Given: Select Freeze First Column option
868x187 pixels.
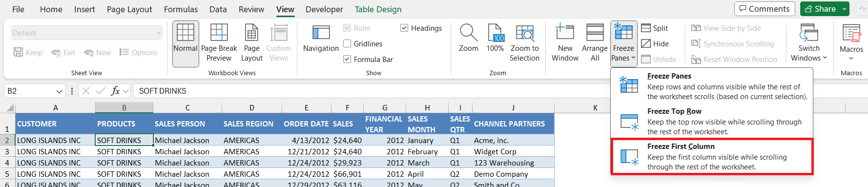Looking at the screenshot, I should [x=712, y=156].
